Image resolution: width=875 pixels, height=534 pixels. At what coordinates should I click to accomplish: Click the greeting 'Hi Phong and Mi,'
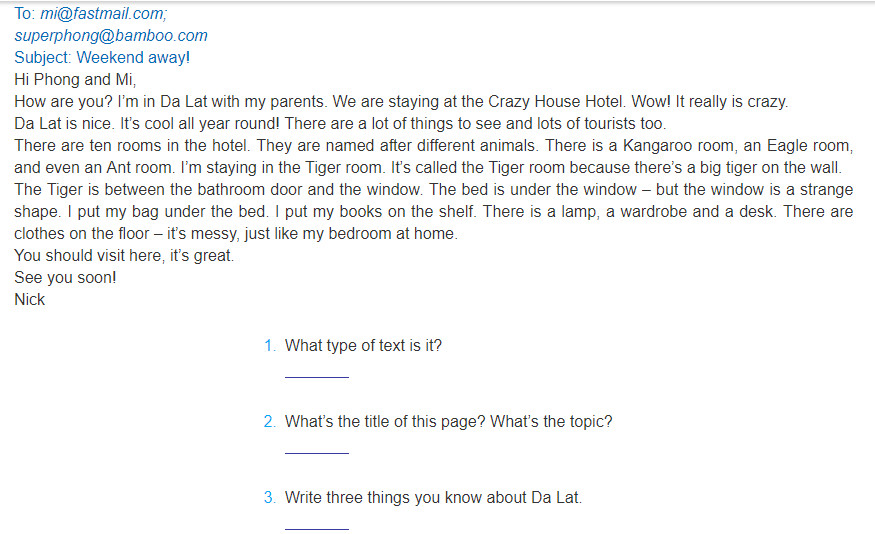75,80
